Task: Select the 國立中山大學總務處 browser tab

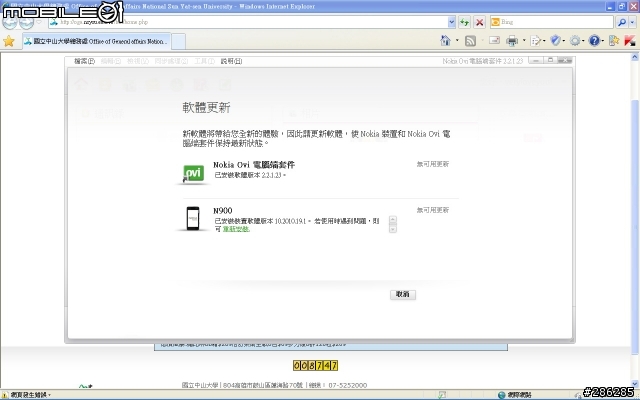Action: [x=96, y=41]
